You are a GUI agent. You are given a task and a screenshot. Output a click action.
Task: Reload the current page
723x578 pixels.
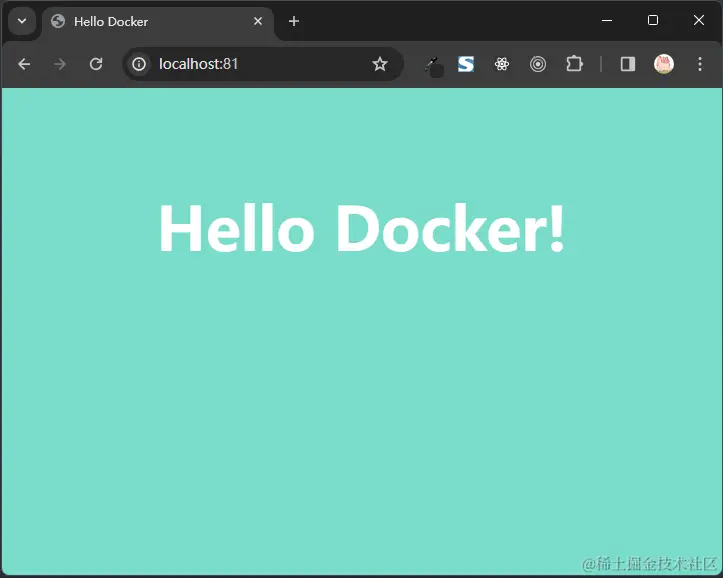click(96, 64)
